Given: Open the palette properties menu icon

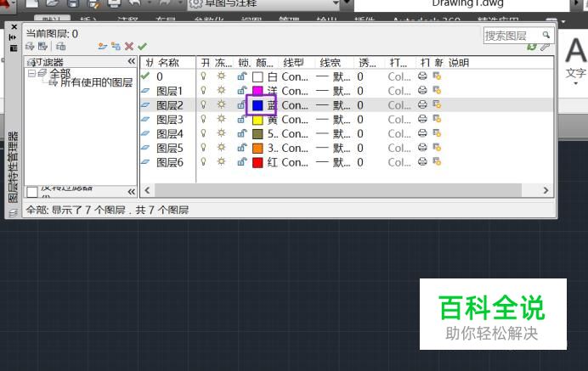Looking at the screenshot, I should [13, 48].
